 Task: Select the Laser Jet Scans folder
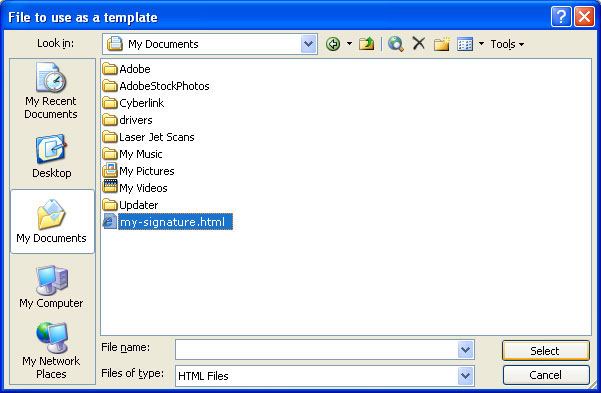pyautogui.click(x=148, y=137)
